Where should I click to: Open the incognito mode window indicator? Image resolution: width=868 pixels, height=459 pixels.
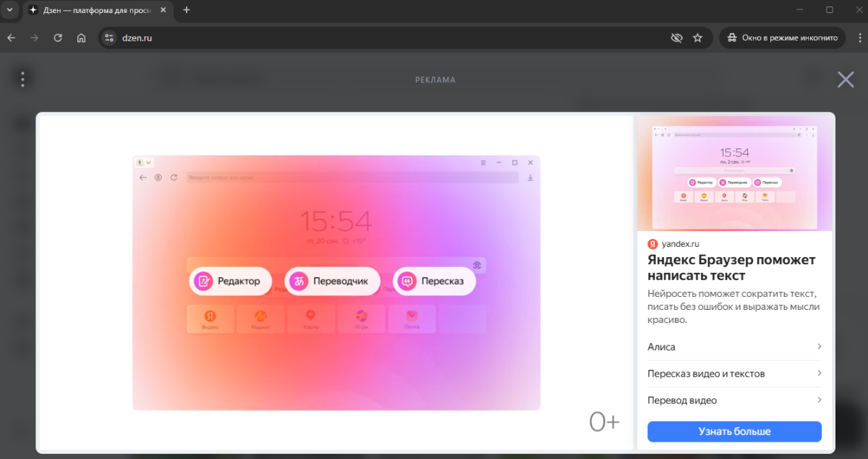click(782, 38)
